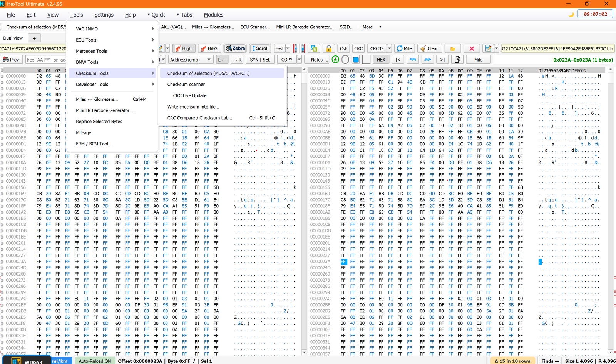Click the blue double-arrow backward icon
This screenshot has height=364, width=616.
tap(413, 60)
